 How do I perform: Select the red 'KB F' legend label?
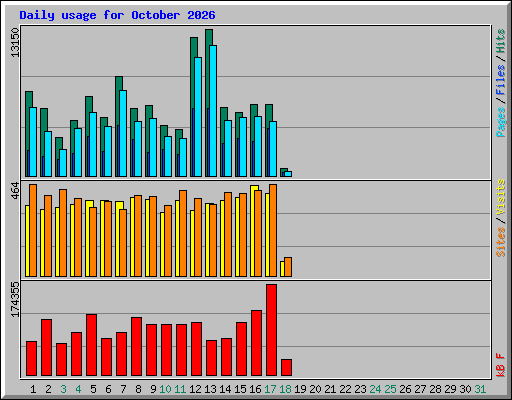point(501,365)
